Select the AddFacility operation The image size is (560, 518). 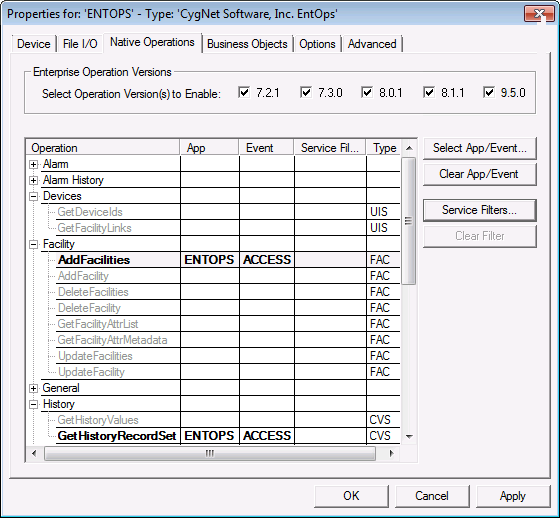tap(83, 276)
